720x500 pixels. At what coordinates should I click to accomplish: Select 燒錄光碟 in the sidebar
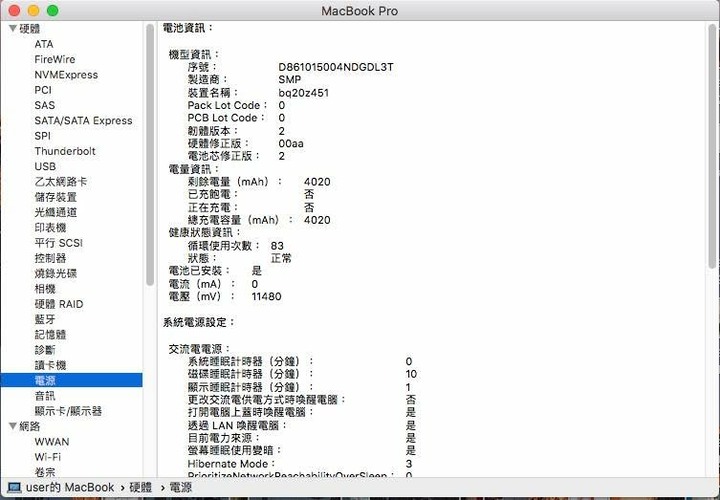click(56, 274)
